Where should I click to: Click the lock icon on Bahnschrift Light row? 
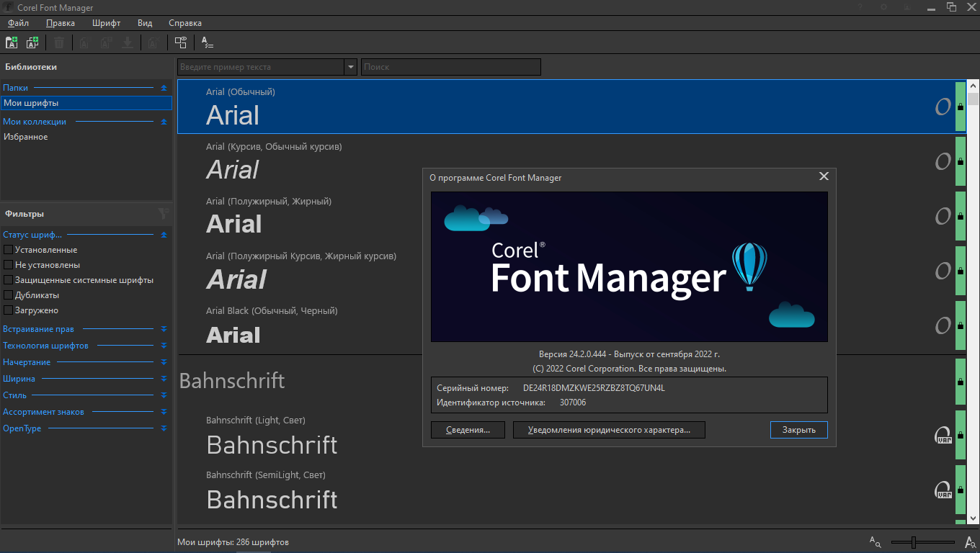click(x=961, y=436)
